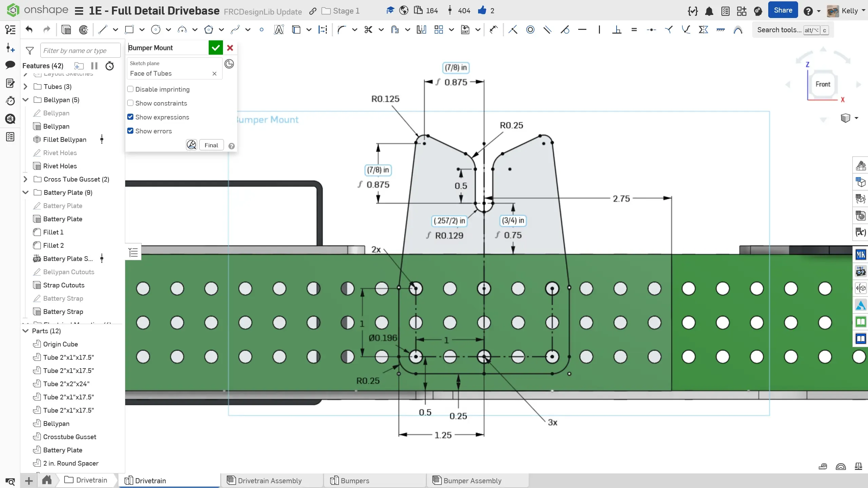Switch to the Drivetrain Assembly tab
Screen dimensions: 868x488
point(269,481)
